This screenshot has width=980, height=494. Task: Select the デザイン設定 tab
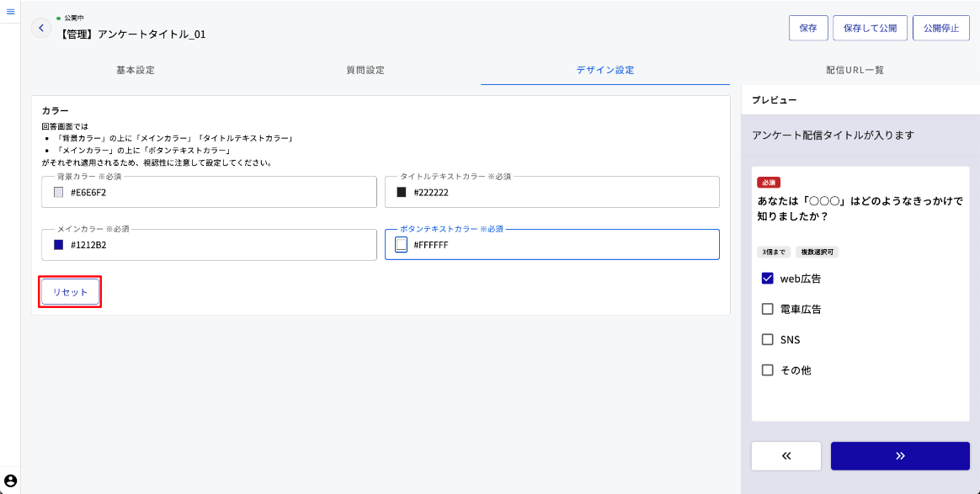click(x=605, y=70)
